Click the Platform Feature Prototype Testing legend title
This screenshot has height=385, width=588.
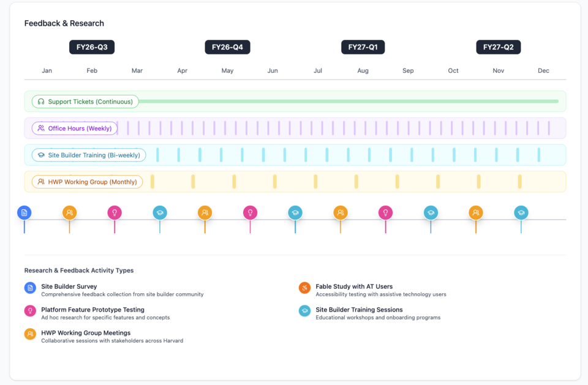[92, 310]
